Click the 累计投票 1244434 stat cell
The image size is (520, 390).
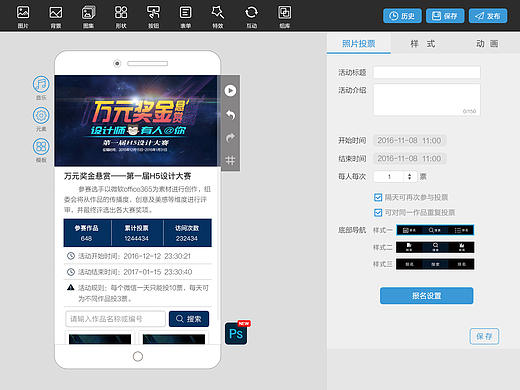click(x=137, y=233)
